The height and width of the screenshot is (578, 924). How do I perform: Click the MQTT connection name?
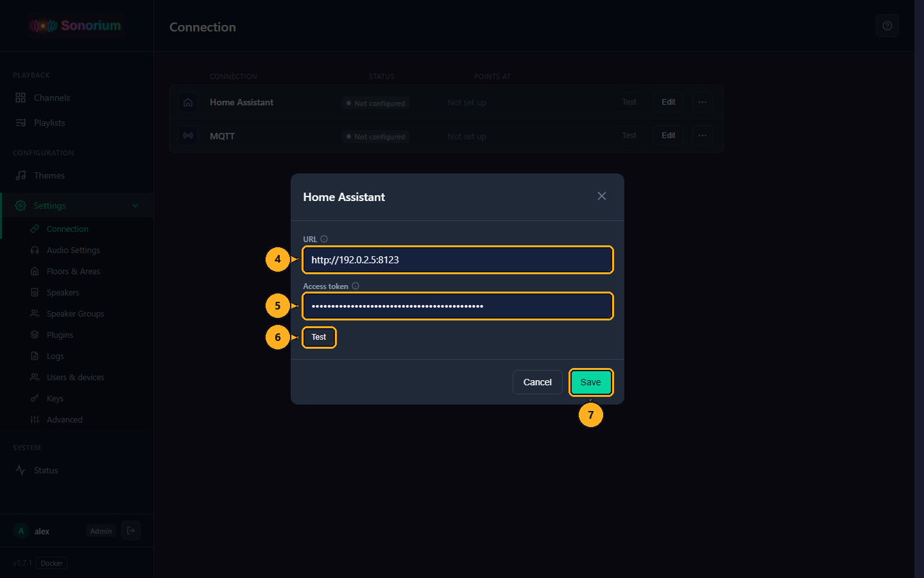coord(222,136)
